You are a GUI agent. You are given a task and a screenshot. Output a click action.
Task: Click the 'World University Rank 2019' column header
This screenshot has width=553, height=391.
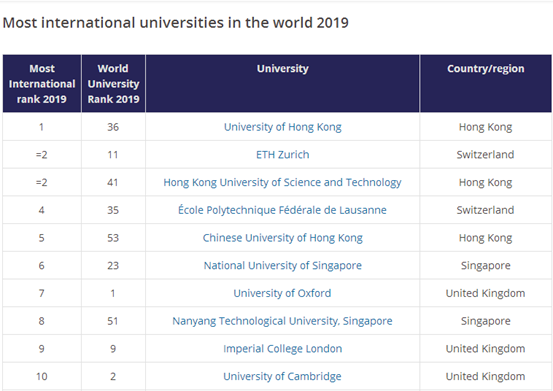point(113,84)
